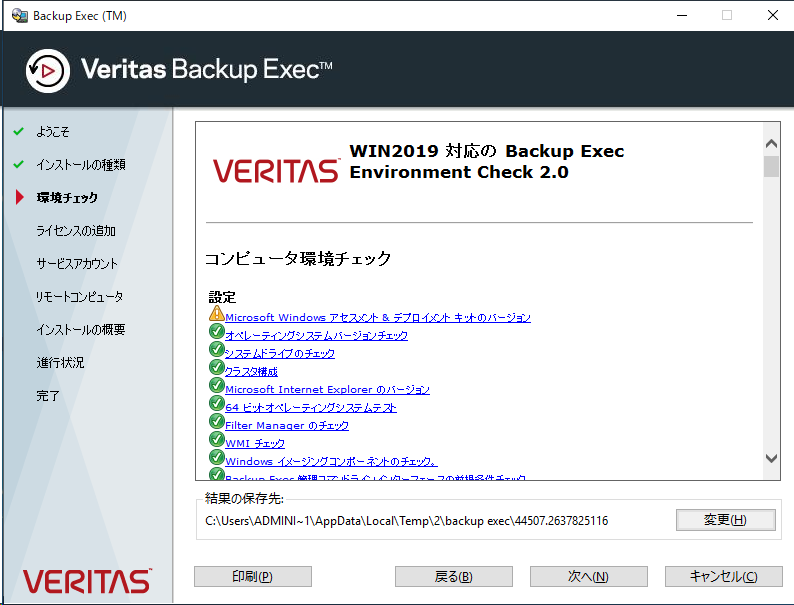This screenshot has width=794, height=605.
Task: Select ようこそ step in sidebar
Action: point(53,132)
